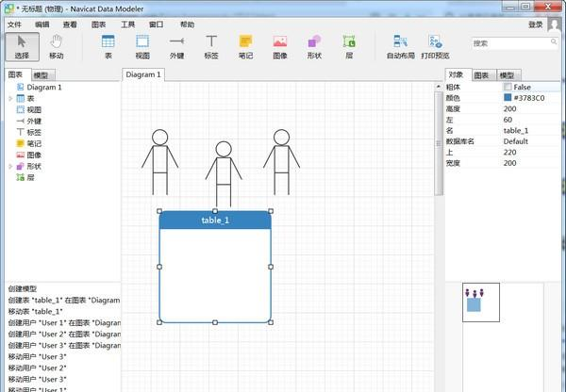Expand the 形状 tree node arrow

(10, 166)
